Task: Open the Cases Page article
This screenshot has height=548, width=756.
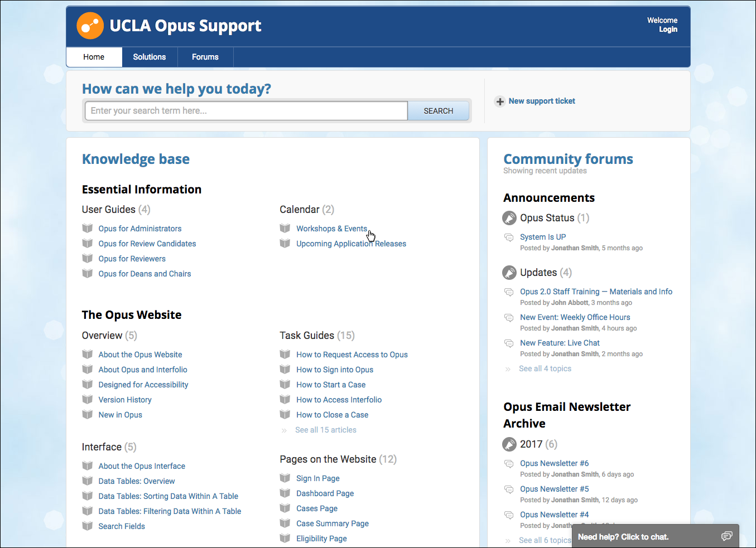Action: 317,508
